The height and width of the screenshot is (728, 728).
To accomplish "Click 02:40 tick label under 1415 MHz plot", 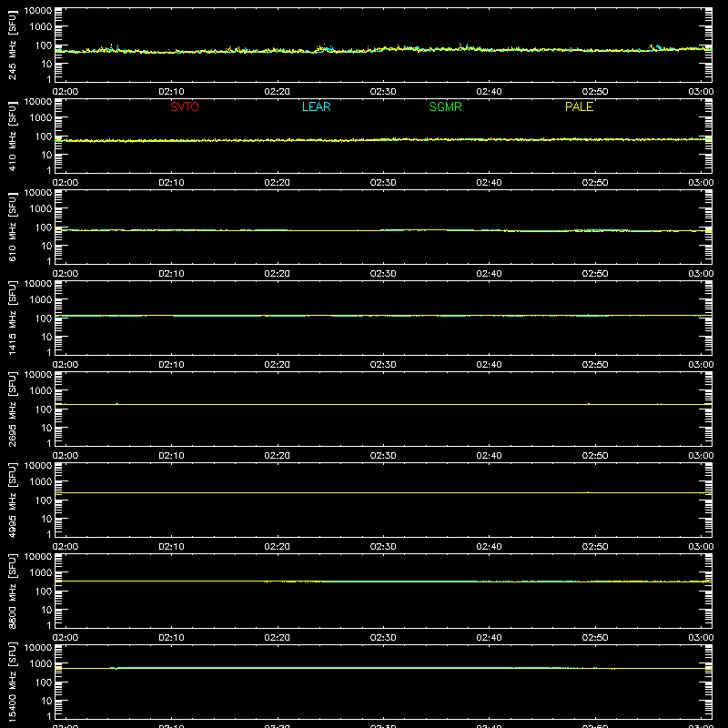I will [x=489, y=365].
